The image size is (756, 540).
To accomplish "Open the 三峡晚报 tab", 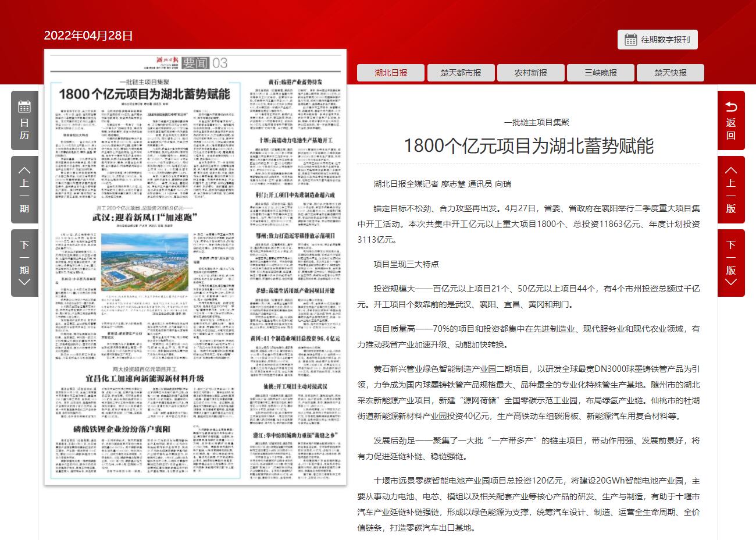I will click(600, 73).
